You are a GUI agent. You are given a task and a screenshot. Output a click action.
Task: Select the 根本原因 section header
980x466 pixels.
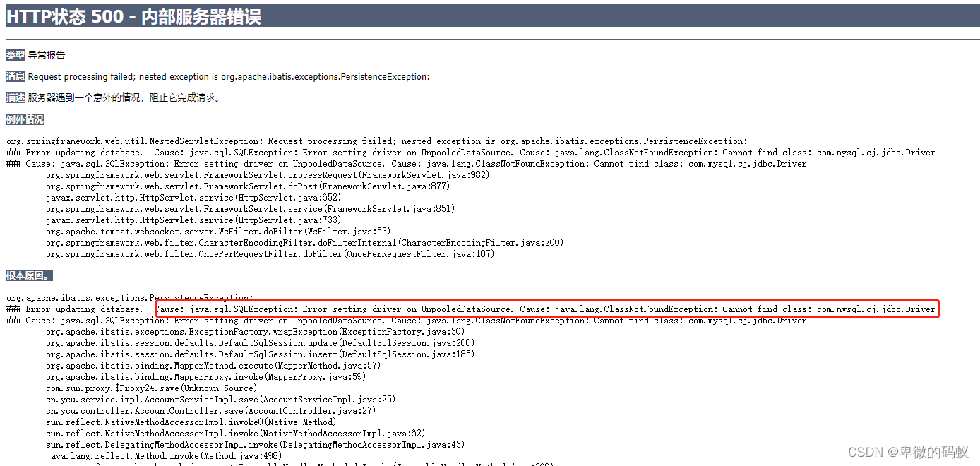[28, 274]
